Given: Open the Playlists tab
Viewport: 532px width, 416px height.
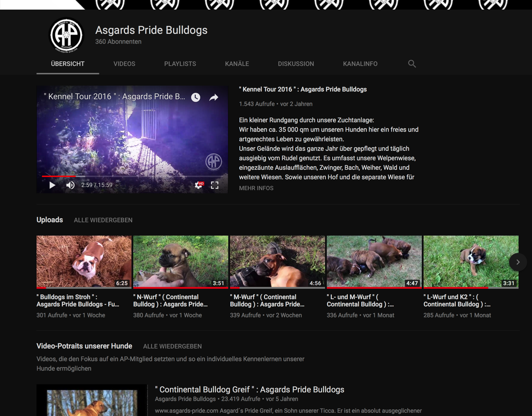Looking at the screenshot, I should click(x=180, y=64).
